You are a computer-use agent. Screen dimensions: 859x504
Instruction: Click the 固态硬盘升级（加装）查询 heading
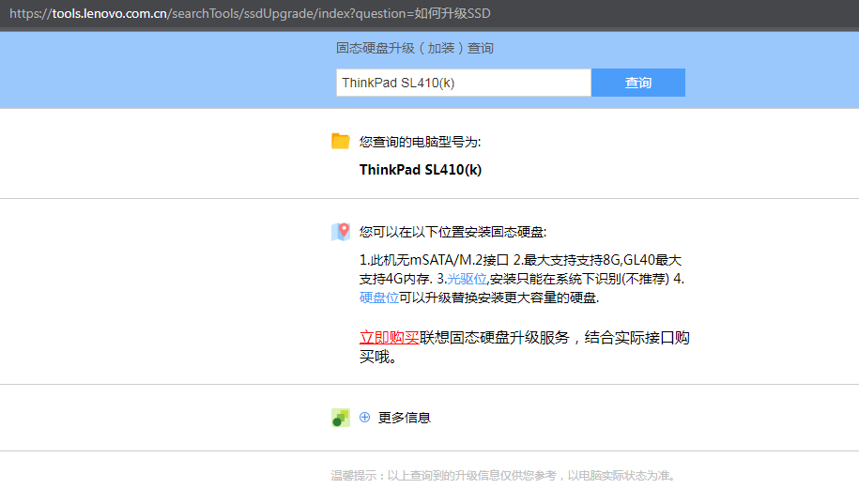415,48
